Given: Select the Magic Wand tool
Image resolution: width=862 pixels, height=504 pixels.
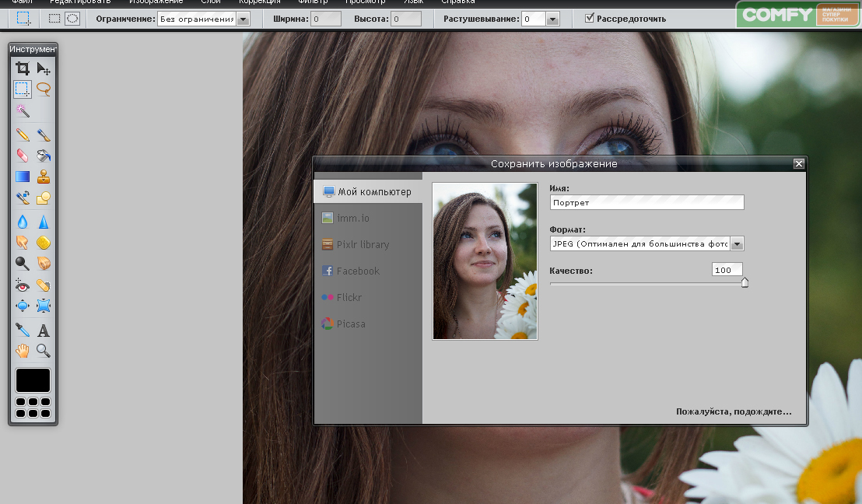Looking at the screenshot, I should (23, 110).
